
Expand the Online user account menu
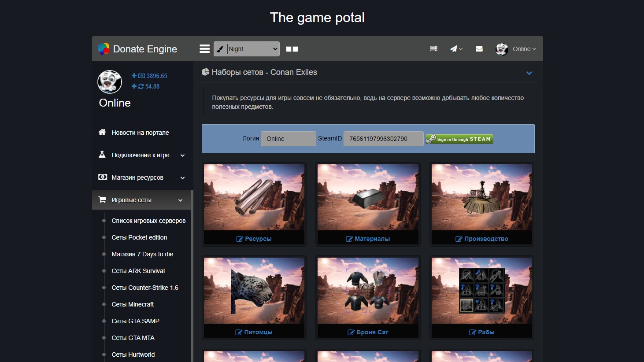click(x=516, y=49)
